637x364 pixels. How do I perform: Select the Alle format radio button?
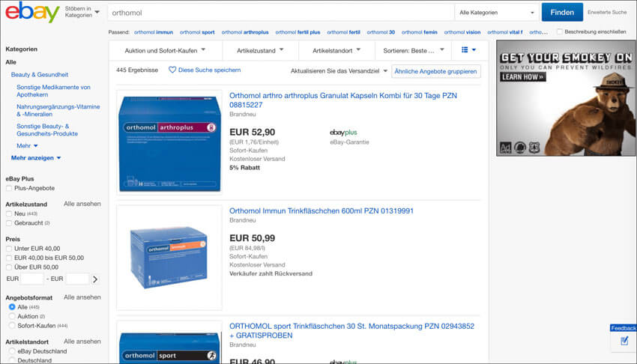click(12, 307)
